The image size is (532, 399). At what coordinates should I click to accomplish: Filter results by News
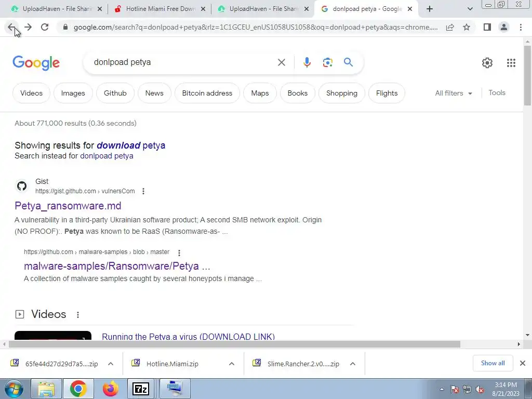154,93
